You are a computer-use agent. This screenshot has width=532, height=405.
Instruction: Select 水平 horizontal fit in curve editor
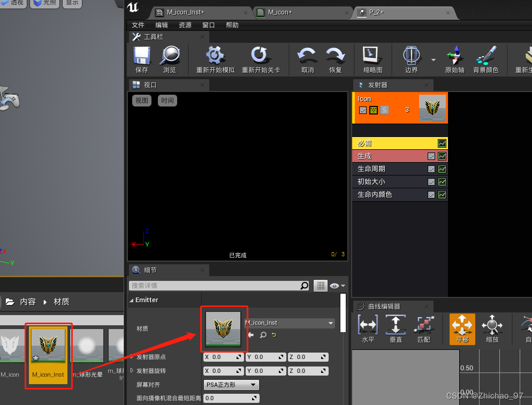click(368, 328)
